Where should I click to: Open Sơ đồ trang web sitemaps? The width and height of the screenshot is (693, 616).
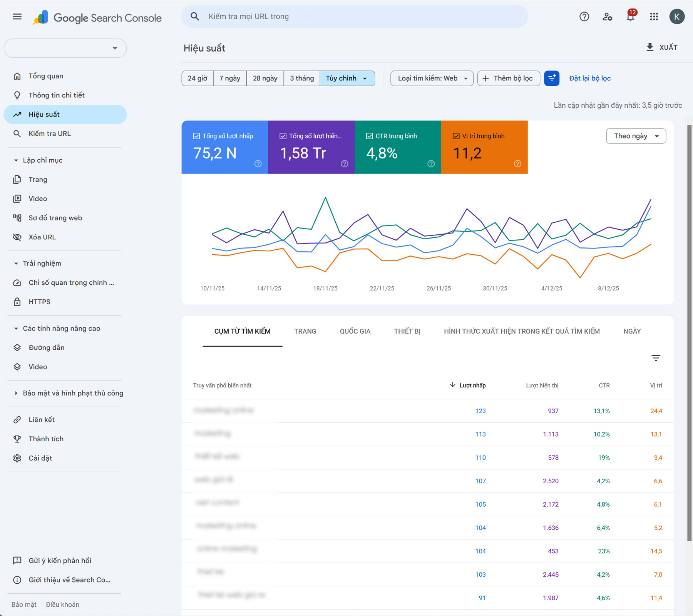(x=65, y=218)
